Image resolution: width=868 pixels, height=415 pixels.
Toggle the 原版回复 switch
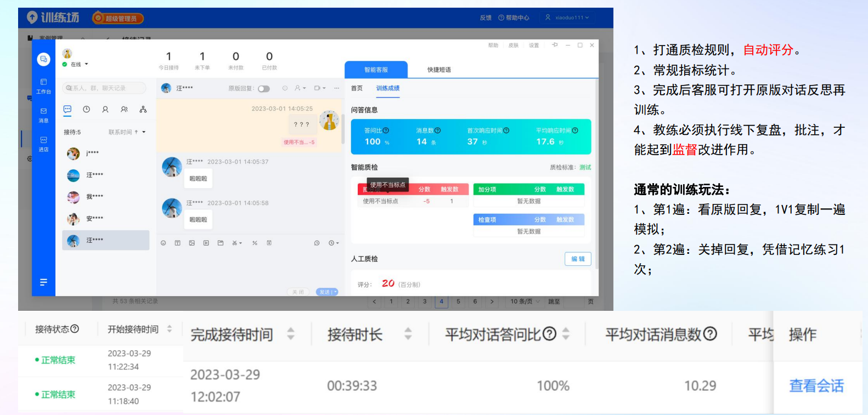pyautogui.click(x=264, y=88)
